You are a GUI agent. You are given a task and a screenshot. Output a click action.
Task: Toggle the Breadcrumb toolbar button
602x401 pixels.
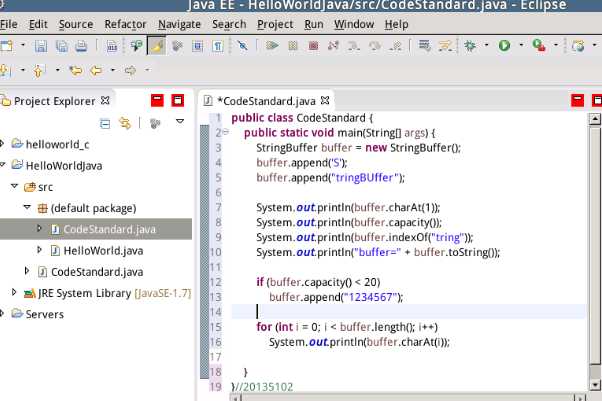tap(136, 46)
